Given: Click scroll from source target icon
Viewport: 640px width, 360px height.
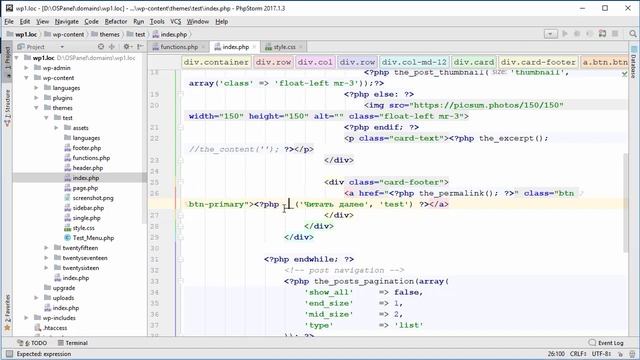Looking at the screenshot, I should (x=101, y=47).
